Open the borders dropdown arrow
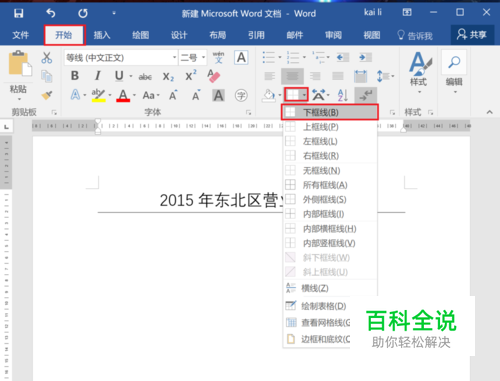Image resolution: width=500 pixels, height=381 pixels. click(304, 95)
